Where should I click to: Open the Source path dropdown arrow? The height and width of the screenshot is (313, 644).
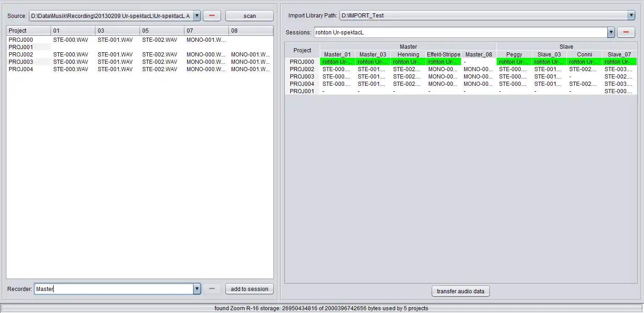click(197, 16)
